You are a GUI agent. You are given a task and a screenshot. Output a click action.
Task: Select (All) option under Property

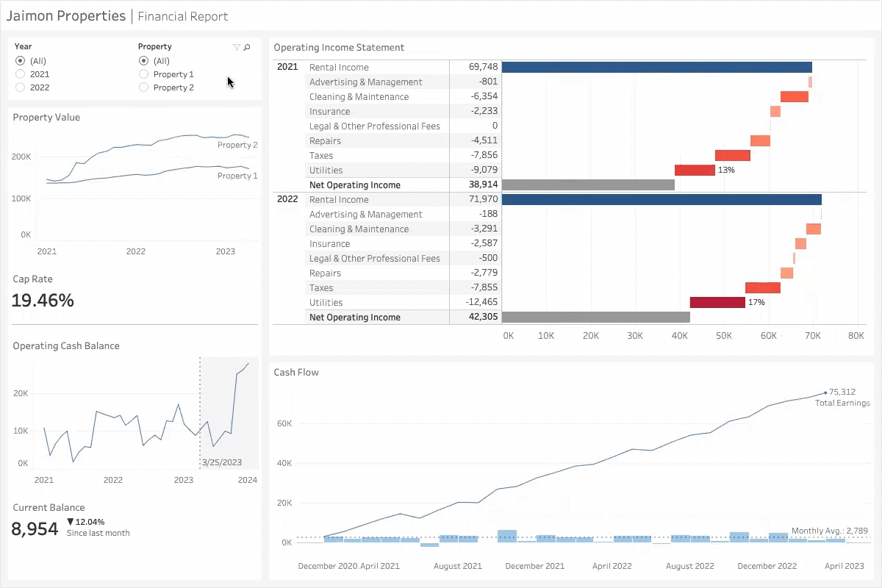tap(144, 61)
